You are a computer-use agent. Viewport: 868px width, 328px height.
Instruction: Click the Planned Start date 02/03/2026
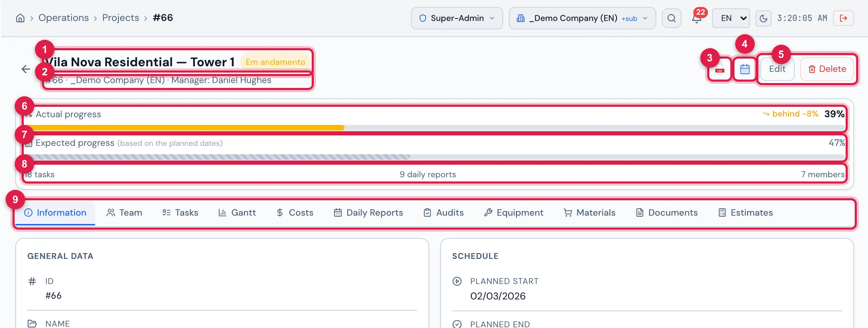498,296
